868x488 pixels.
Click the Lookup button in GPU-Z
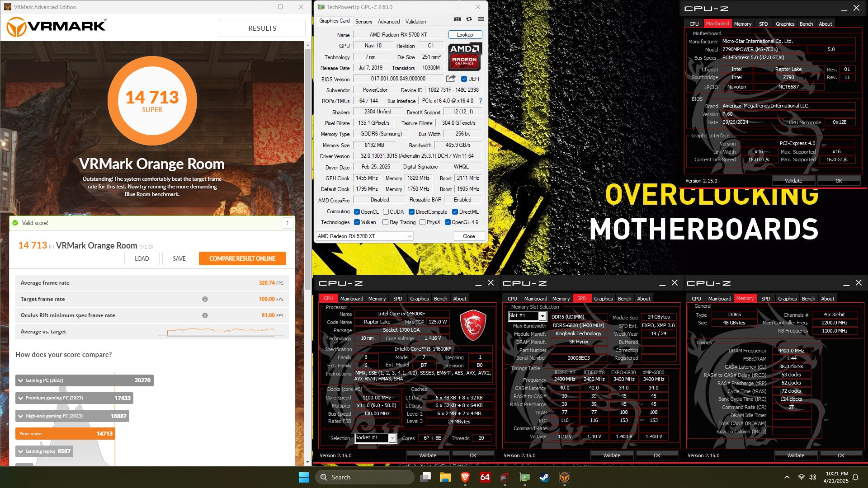(x=465, y=35)
